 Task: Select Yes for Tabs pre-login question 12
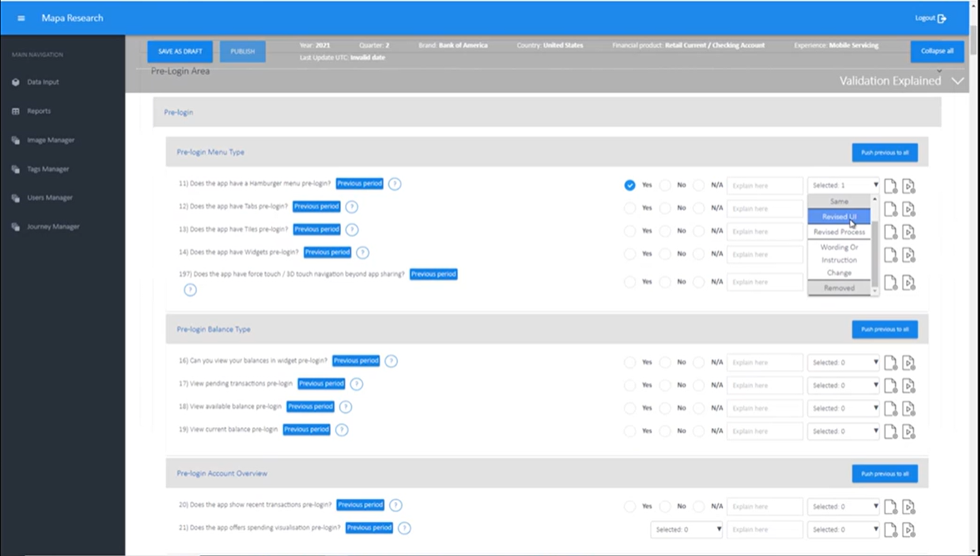coord(629,208)
